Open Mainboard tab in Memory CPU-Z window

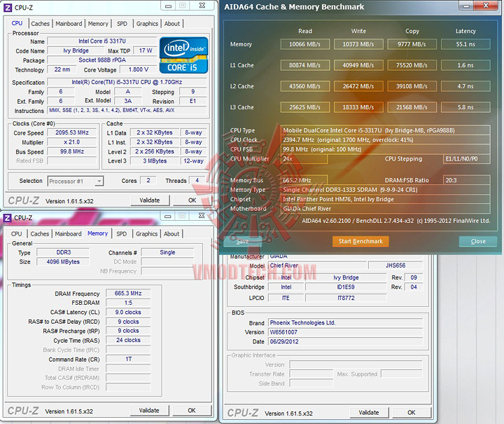pyautogui.click(x=68, y=234)
